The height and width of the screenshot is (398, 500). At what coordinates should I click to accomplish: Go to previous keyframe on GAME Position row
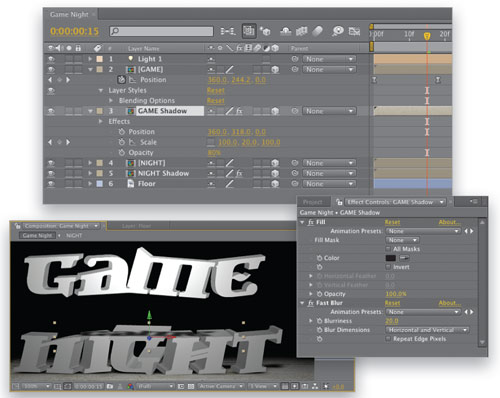coord(50,80)
